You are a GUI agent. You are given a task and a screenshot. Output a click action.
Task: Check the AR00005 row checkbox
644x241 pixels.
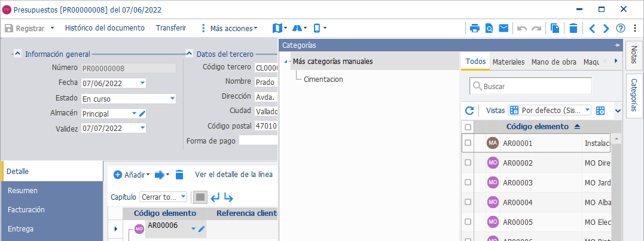pos(468,222)
